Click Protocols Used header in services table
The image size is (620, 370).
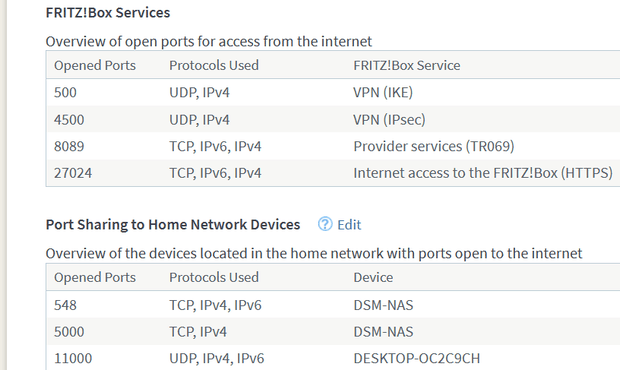(214, 65)
